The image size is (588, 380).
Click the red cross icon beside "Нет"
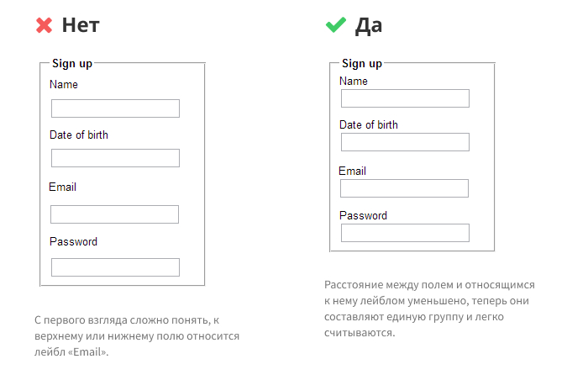45,26
